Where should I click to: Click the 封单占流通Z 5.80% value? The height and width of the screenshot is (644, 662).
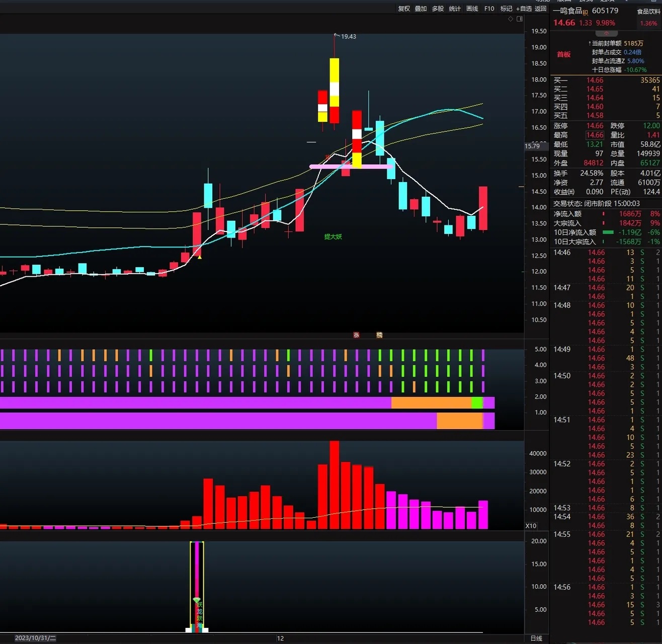(x=636, y=61)
